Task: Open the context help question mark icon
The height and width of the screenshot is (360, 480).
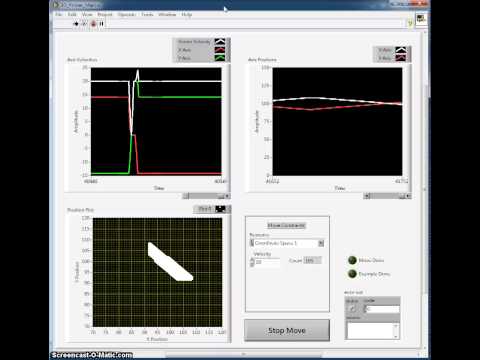Action: [x=410, y=23]
